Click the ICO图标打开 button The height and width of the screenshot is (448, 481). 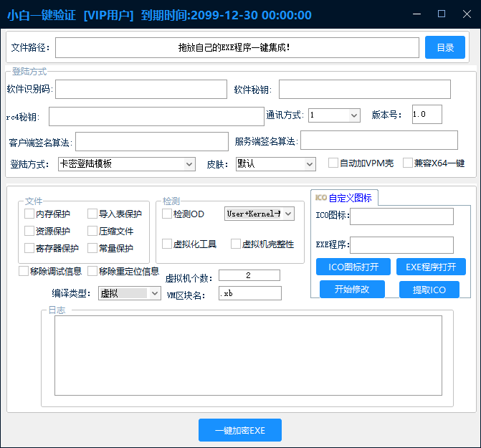click(x=353, y=267)
